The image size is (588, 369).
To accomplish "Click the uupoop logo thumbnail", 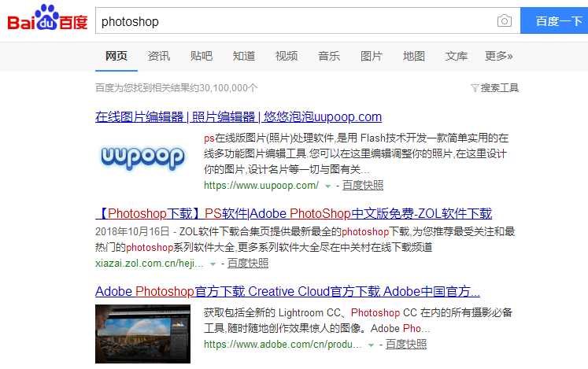I will pos(142,158).
